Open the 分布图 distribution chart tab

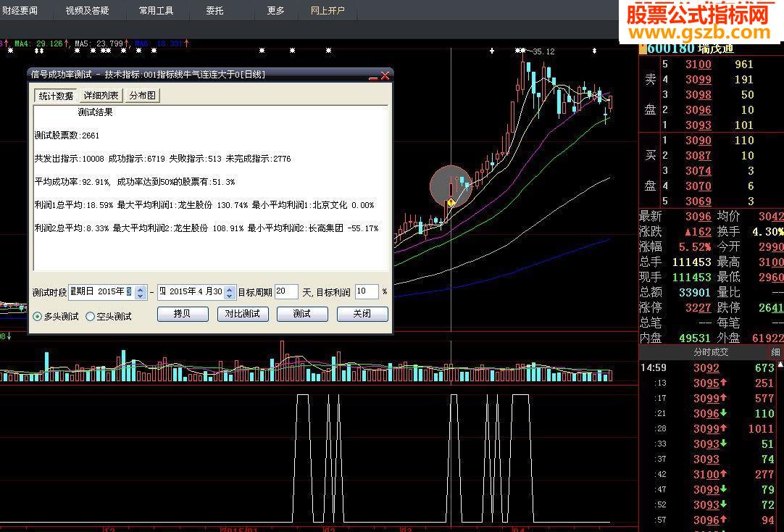click(142, 95)
